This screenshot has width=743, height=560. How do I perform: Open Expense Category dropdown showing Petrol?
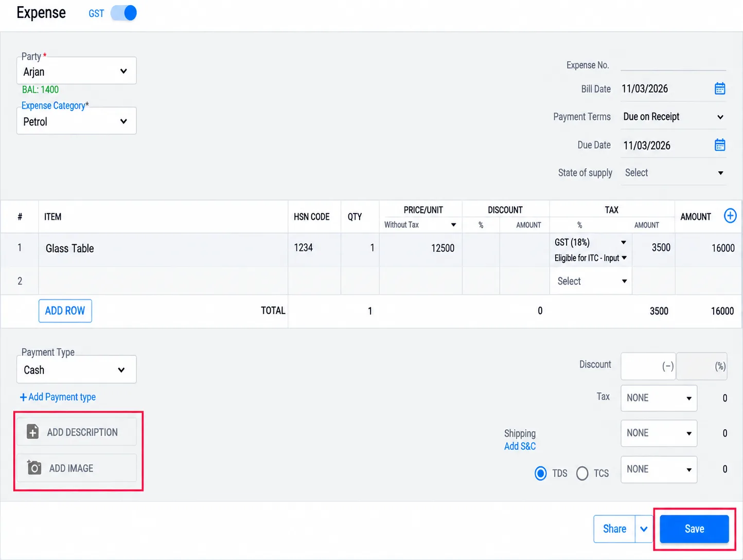[x=77, y=121]
